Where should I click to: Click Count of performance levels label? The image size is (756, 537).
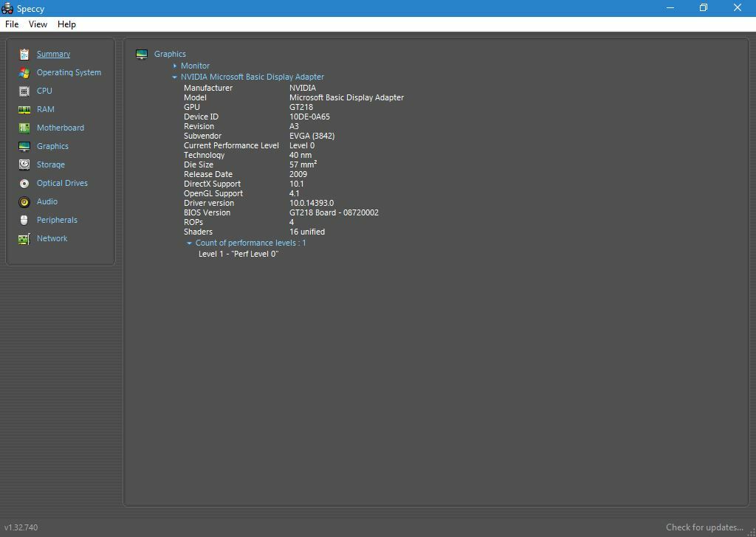(251, 243)
